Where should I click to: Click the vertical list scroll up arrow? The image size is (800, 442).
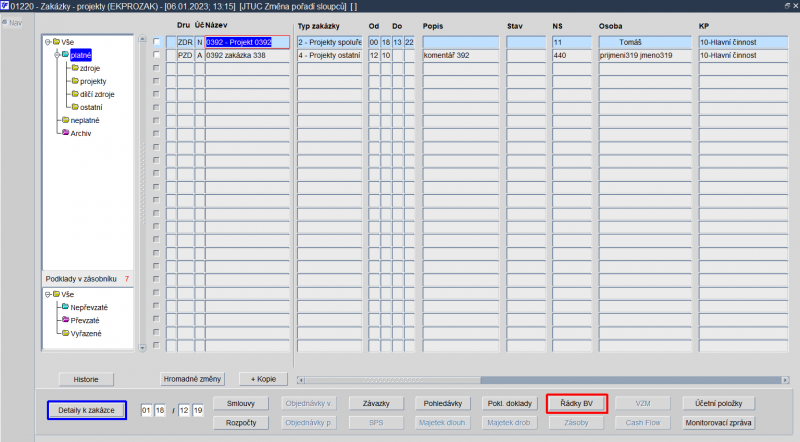tap(142, 39)
